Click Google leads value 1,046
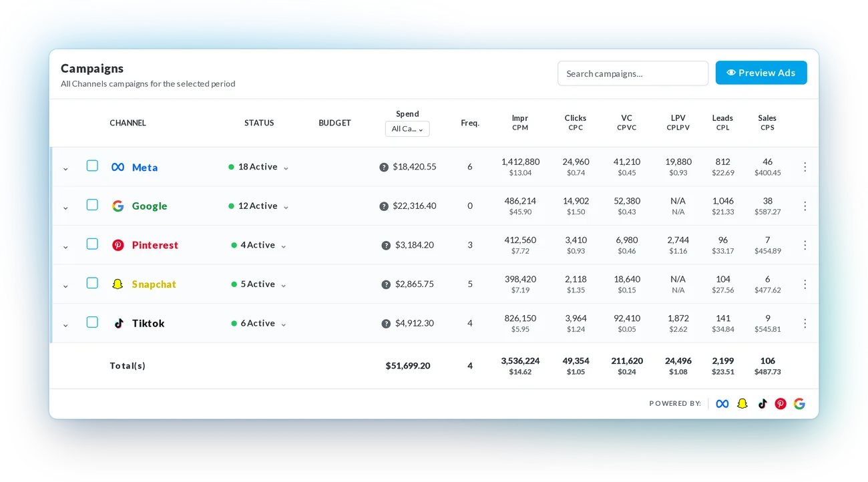This screenshot has width=868, height=482. tap(722, 201)
